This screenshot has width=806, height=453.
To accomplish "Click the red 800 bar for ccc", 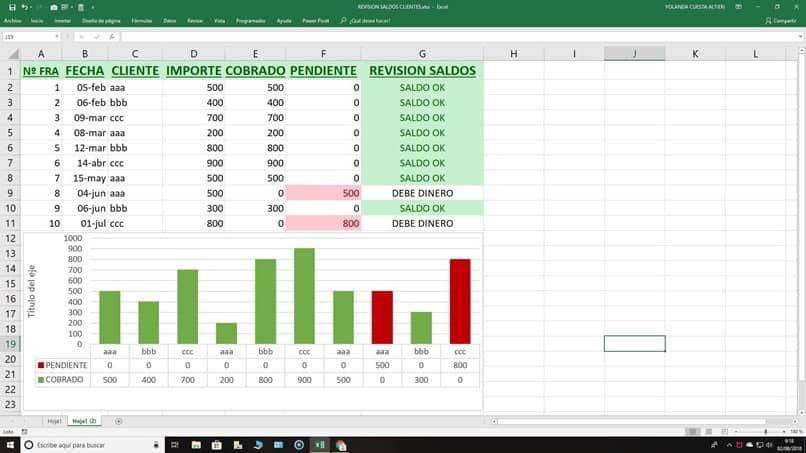I will click(x=460, y=301).
